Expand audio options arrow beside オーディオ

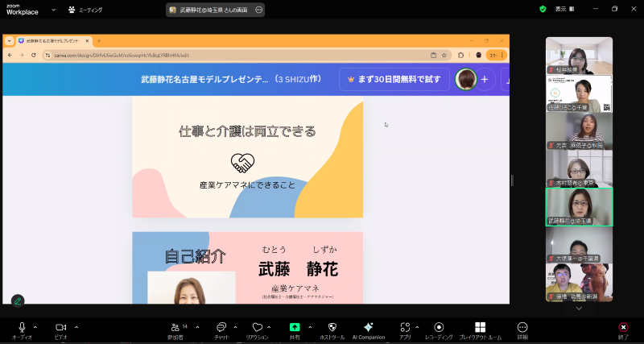[35, 327]
